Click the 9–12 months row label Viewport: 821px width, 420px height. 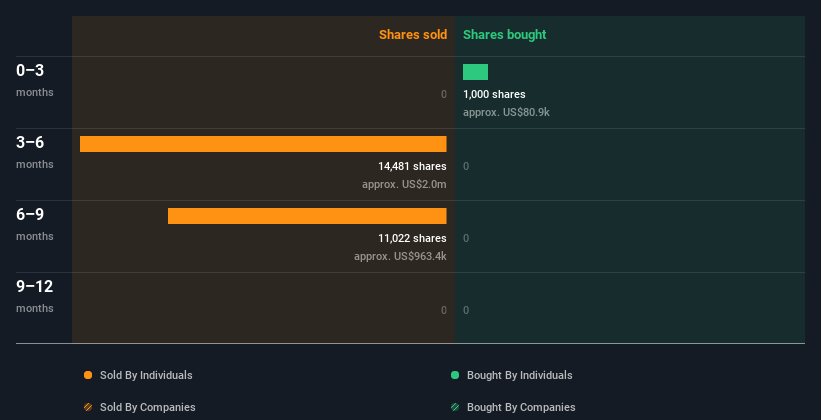point(35,296)
